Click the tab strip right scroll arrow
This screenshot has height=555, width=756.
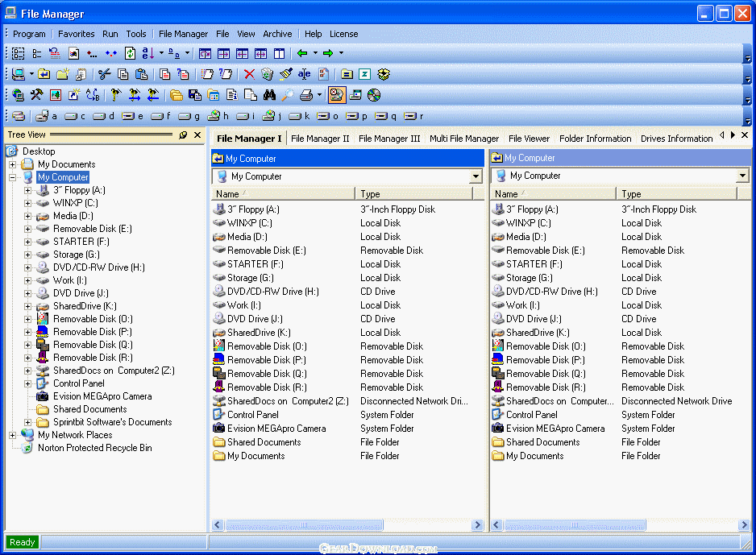(x=733, y=135)
